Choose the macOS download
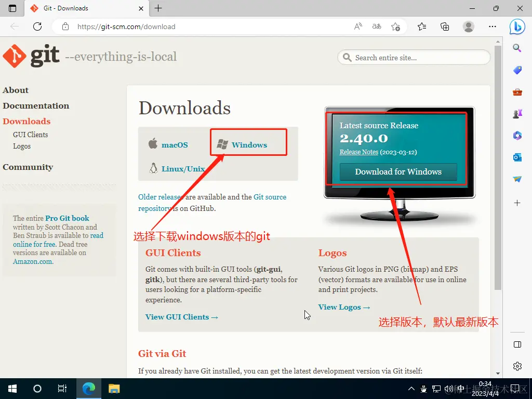The height and width of the screenshot is (399, 532). [x=168, y=144]
